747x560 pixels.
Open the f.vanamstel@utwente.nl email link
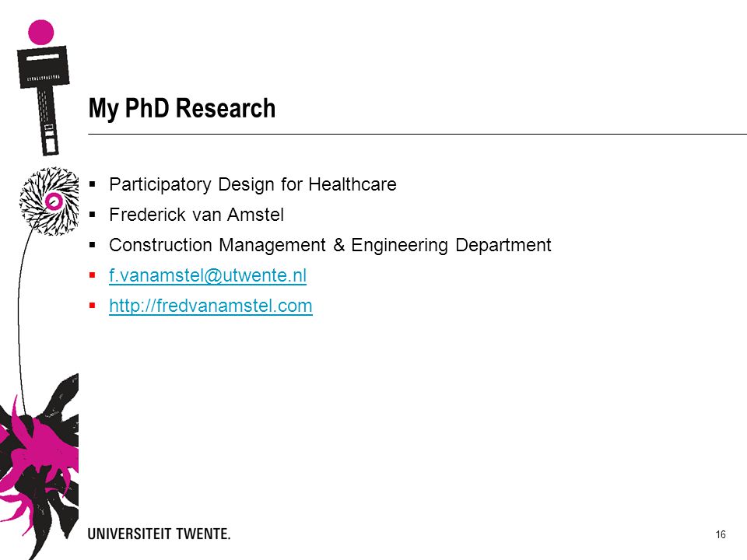(208, 275)
